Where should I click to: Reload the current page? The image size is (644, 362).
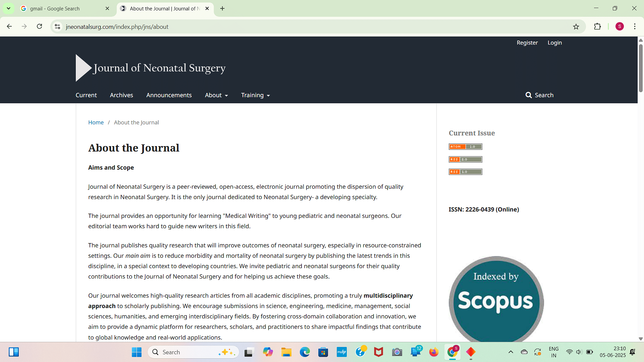click(x=40, y=26)
